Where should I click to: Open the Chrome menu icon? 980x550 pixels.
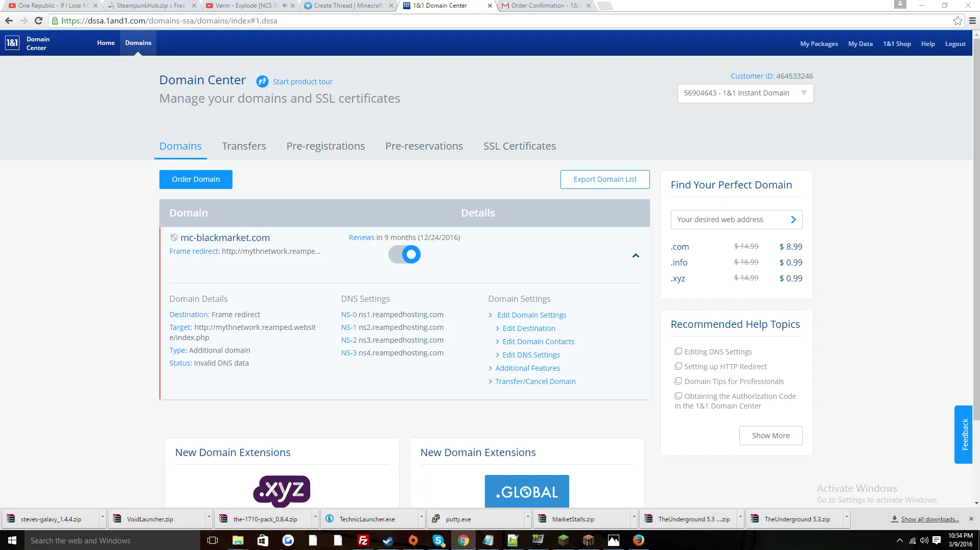(972, 21)
